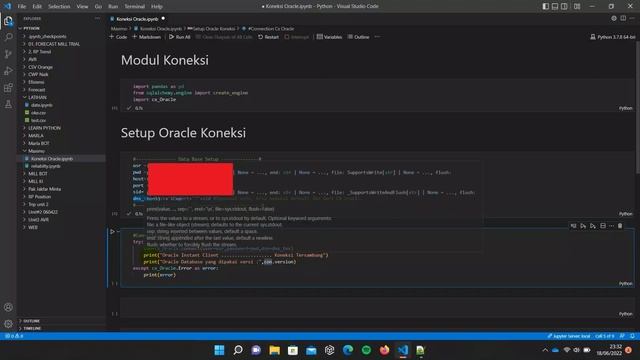Toggle primary sidebar layout icon in title bar
This screenshot has width=640, height=360.
point(546,6)
